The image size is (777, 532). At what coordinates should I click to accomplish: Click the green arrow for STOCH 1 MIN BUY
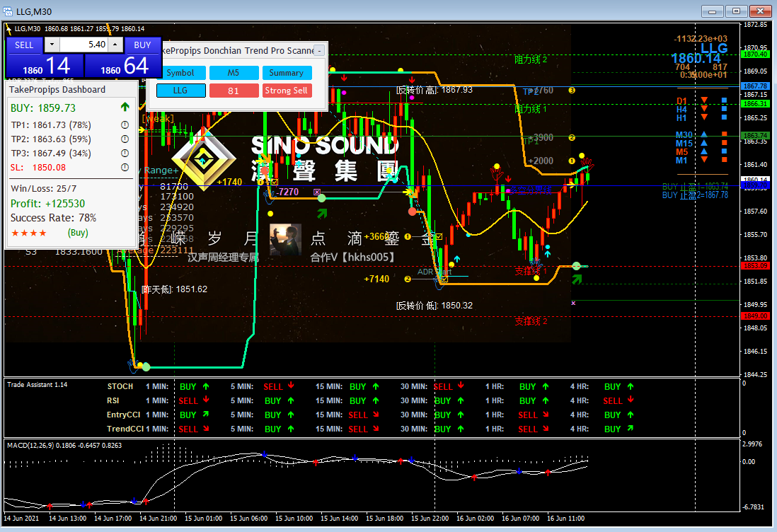tap(206, 386)
